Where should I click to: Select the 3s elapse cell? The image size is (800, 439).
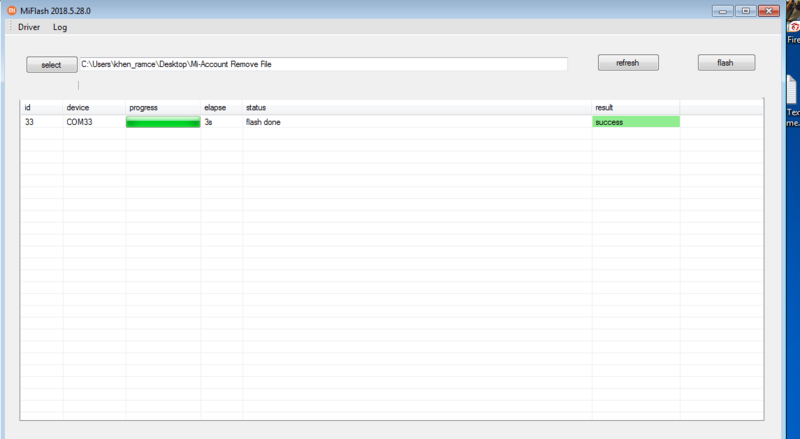coord(221,122)
